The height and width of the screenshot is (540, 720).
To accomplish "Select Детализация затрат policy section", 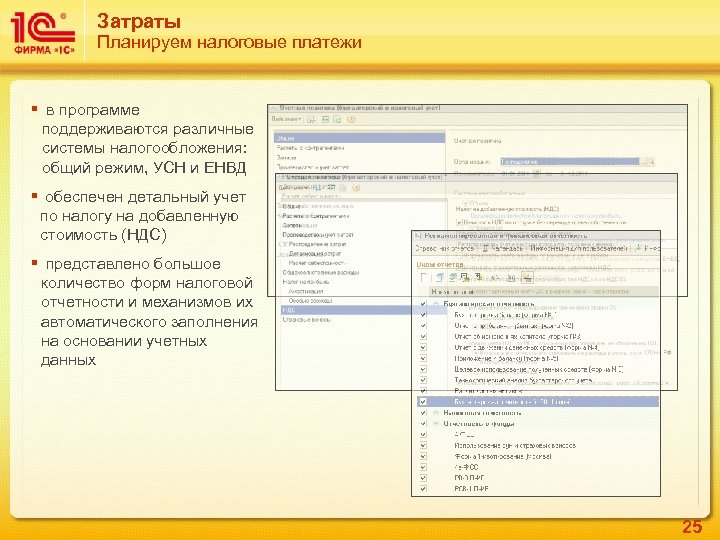I will (315, 253).
